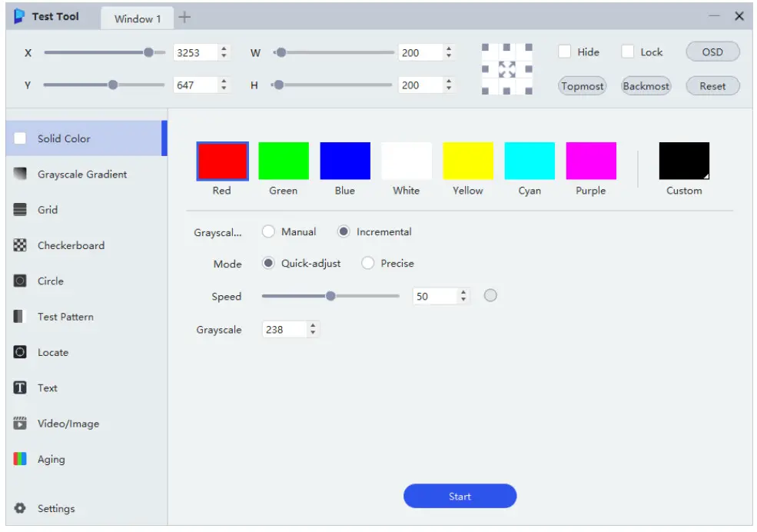Switch to Precise mode

[369, 263]
